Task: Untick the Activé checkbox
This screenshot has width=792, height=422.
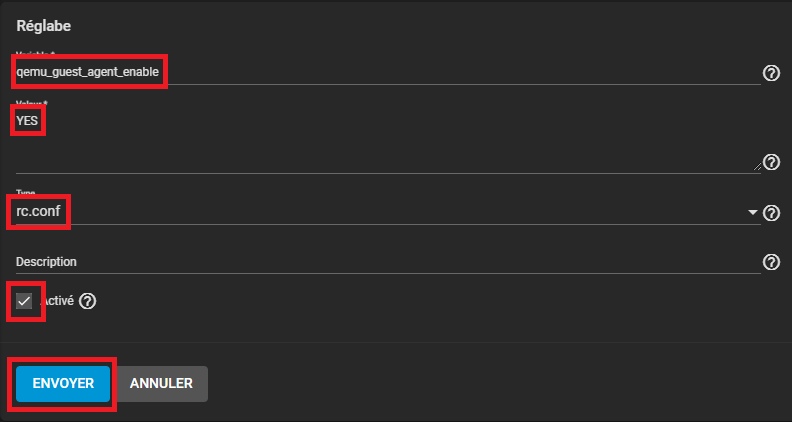Action: tap(26, 301)
